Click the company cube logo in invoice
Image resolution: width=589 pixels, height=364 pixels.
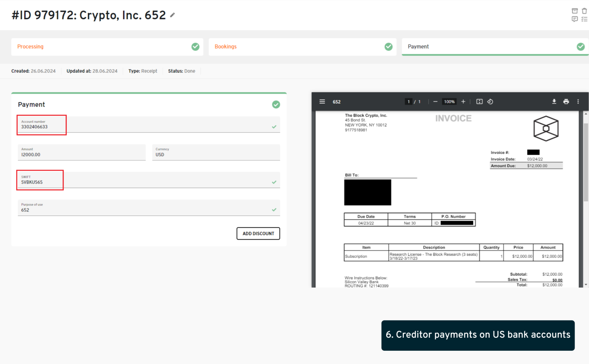pyautogui.click(x=546, y=128)
